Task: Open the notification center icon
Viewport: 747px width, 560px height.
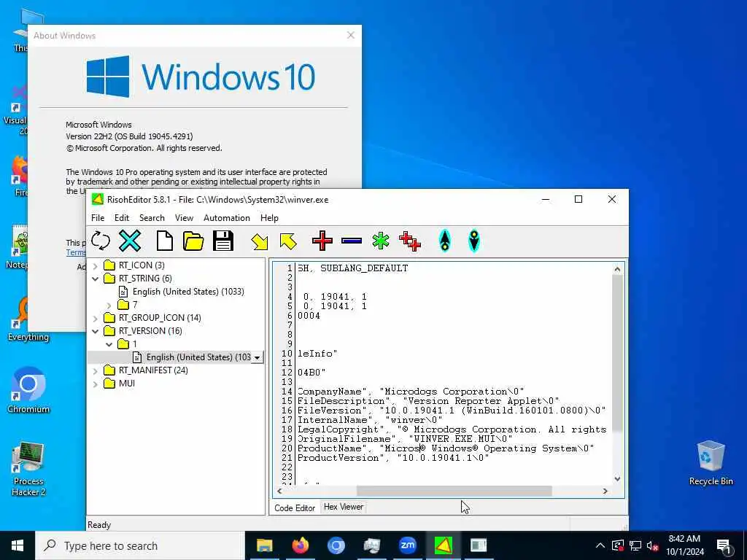Action: coord(724,545)
